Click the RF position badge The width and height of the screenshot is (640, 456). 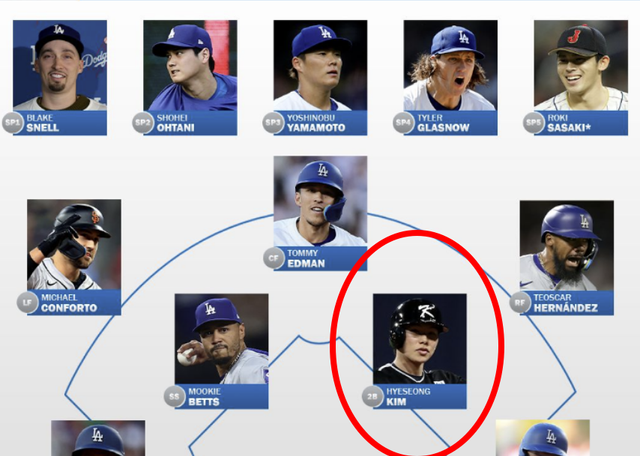click(x=520, y=303)
